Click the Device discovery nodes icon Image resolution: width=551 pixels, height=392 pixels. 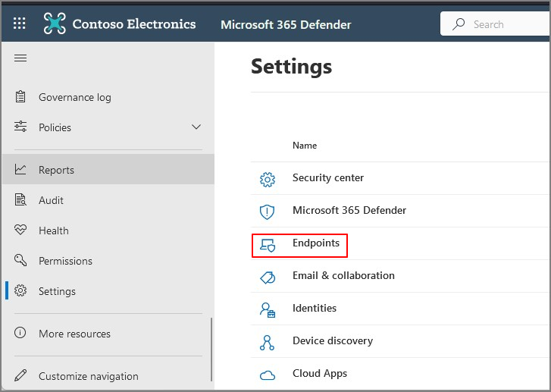pos(267,343)
